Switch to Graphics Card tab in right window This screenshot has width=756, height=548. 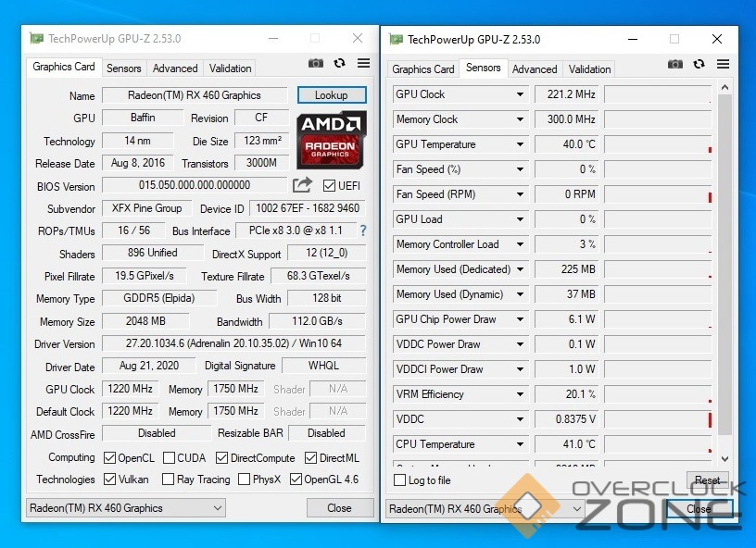pos(423,69)
